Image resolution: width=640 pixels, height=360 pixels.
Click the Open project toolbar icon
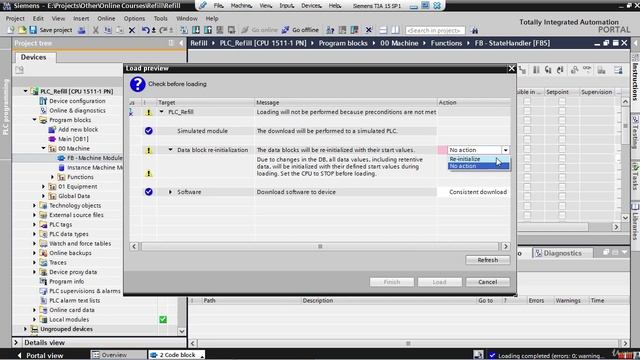pos(22,30)
